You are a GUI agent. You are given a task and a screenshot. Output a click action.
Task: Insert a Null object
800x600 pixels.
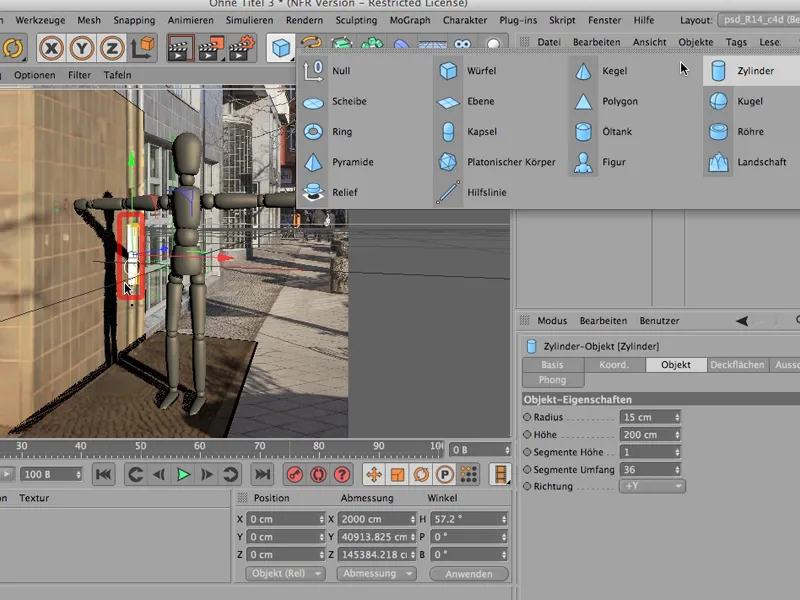point(327,70)
